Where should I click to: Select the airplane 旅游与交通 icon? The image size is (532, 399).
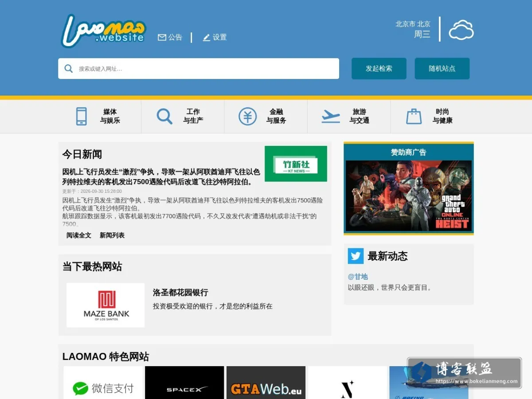click(x=331, y=116)
